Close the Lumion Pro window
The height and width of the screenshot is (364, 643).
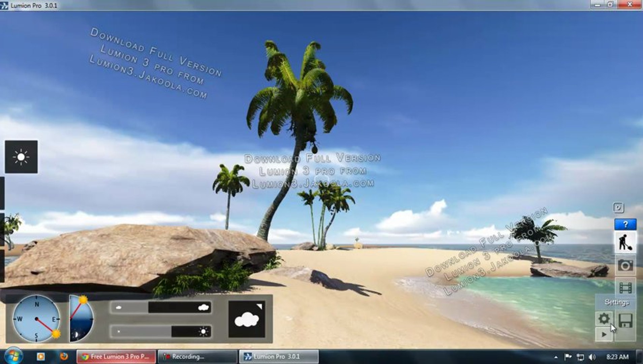click(x=629, y=5)
